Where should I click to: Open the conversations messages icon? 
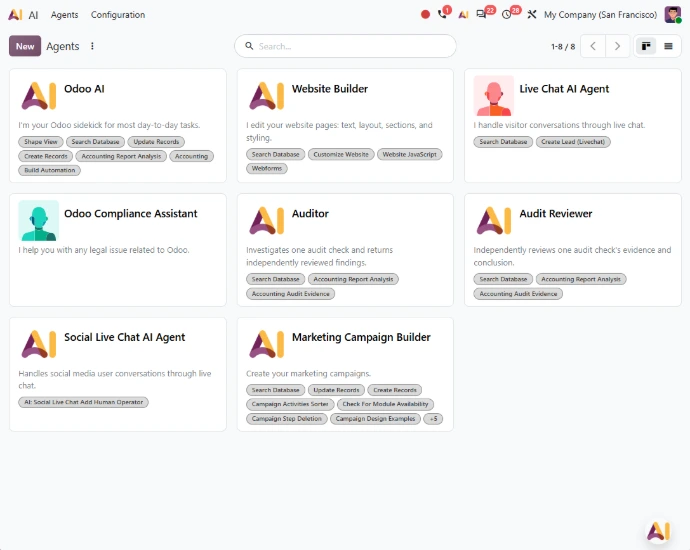[481, 15]
